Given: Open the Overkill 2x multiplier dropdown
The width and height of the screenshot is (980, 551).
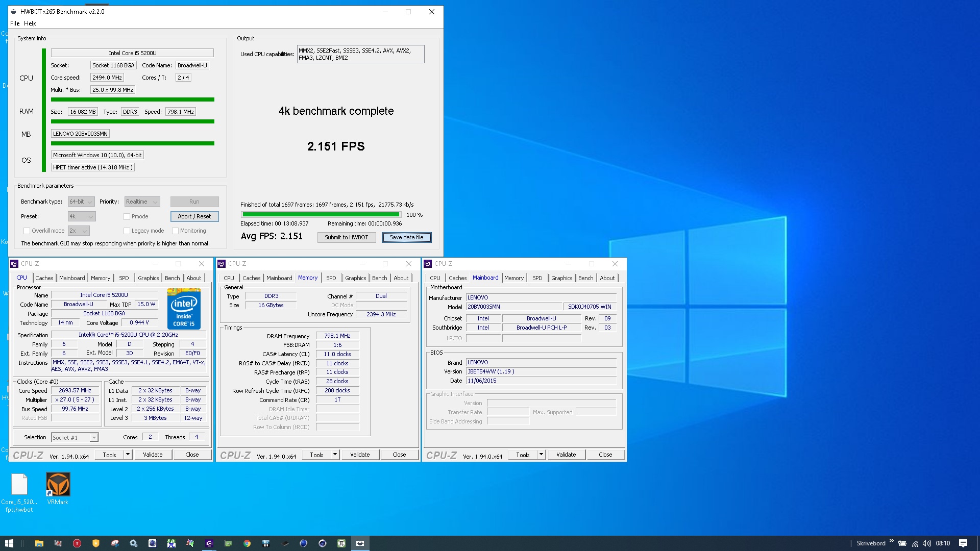Looking at the screenshot, I should [x=79, y=231].
